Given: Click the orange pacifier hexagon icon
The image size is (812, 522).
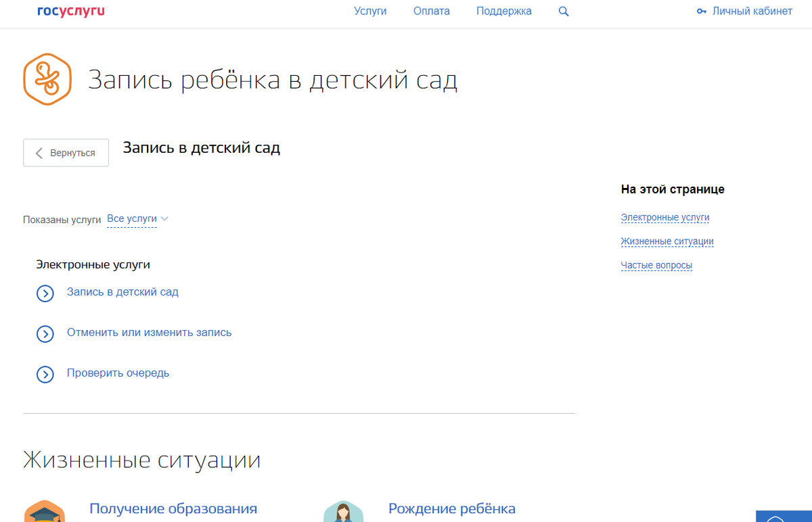Looking at the screenshot, I should tap(47, 80).
